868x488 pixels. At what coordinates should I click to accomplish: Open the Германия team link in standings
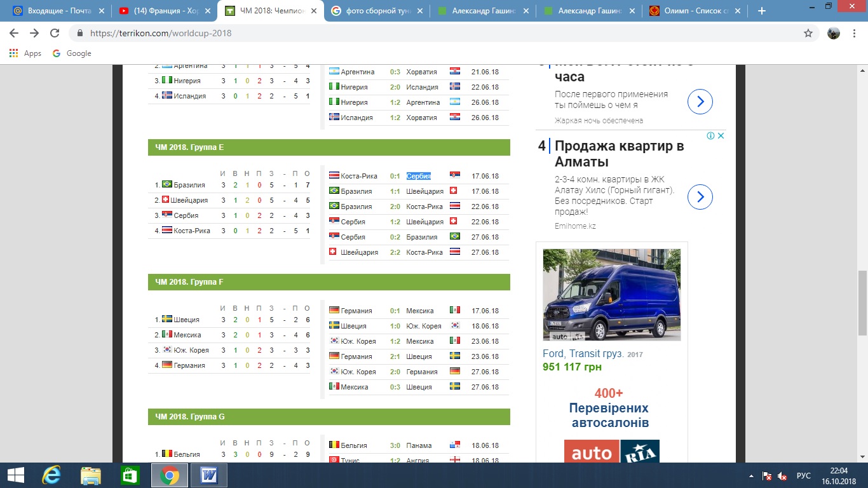pos(189,365)
